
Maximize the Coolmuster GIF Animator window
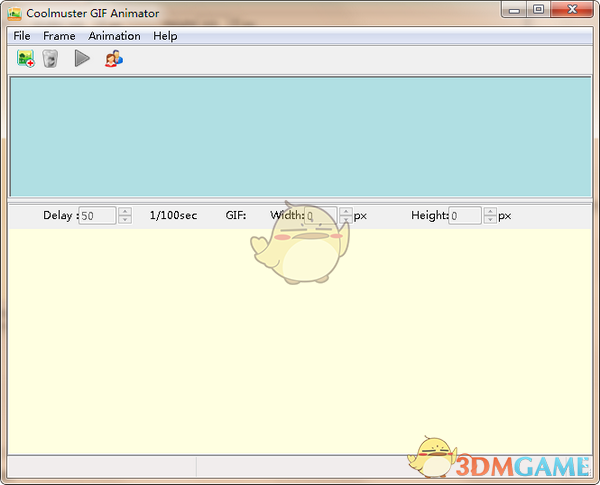tap(538, 10)
